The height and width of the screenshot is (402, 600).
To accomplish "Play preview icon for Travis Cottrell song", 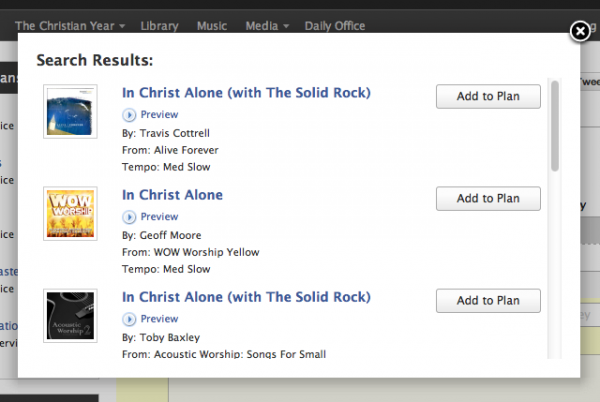I will 128,115.
